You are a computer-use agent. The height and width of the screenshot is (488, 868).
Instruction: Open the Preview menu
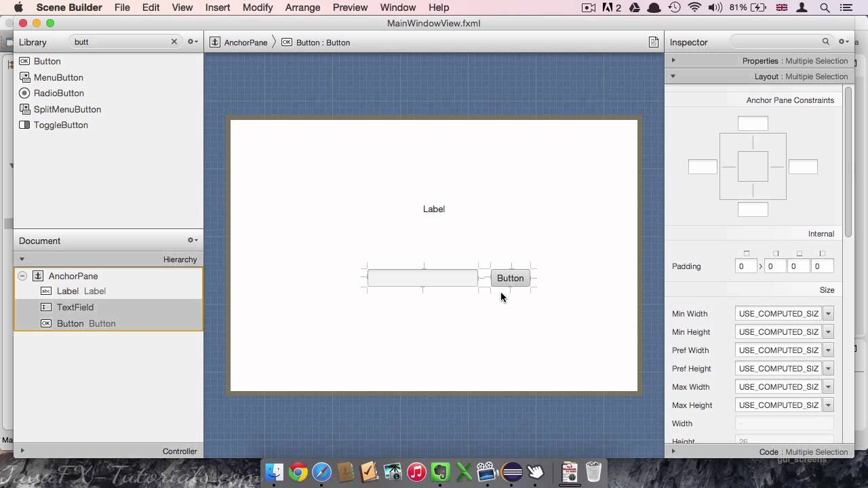click(350, 7)
